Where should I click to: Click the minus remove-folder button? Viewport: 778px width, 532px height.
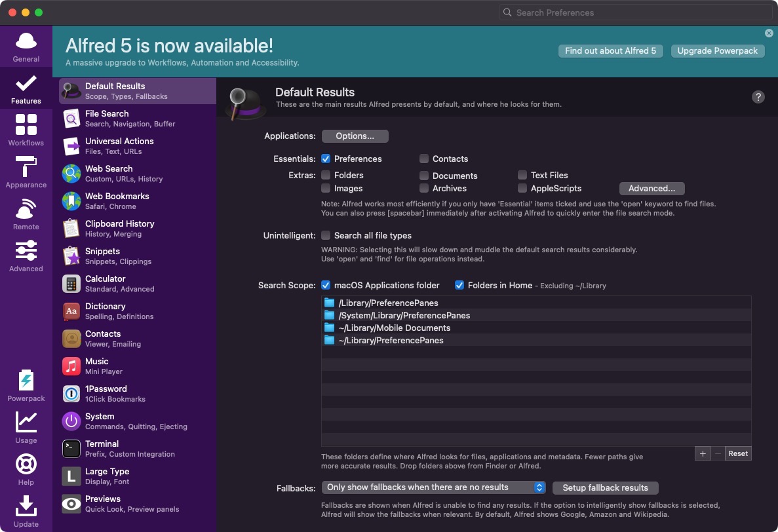pyautogui.click(x=718, y=453)
